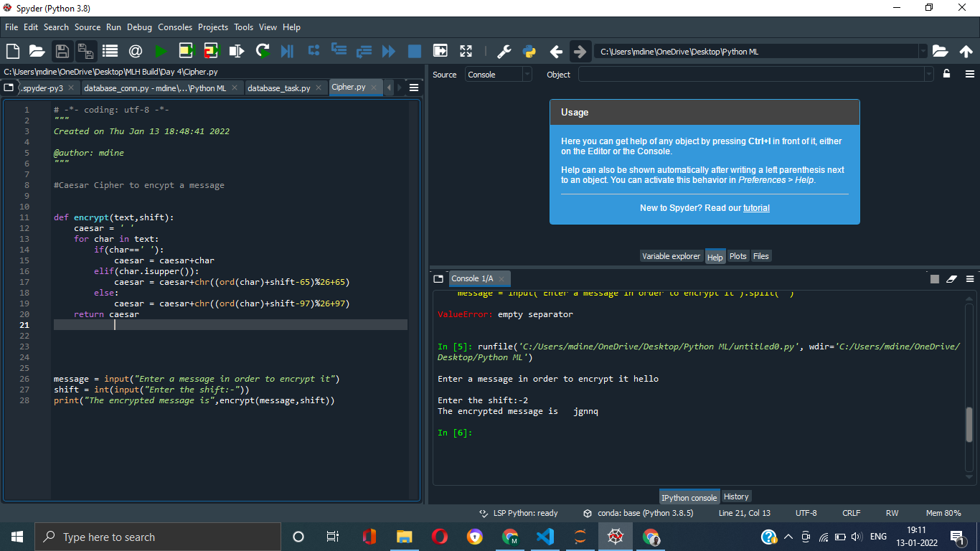980x551 pixels.
Task: Expand the Source Console dropdown
Action: point(499,74)
